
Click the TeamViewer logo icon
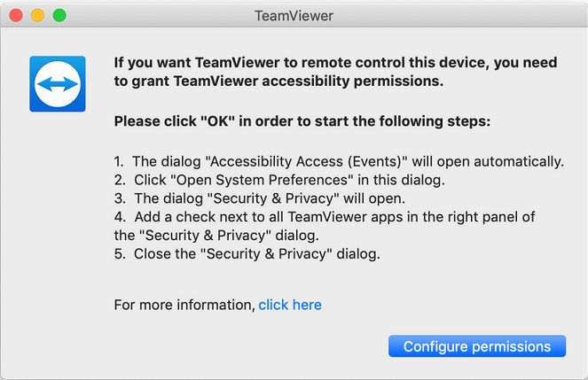58,83
